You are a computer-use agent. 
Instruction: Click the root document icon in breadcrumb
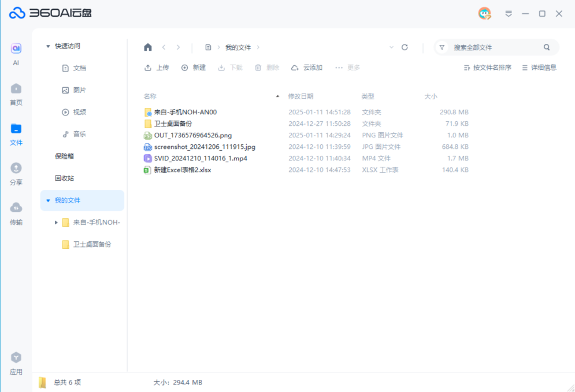[x=208, y=47]
